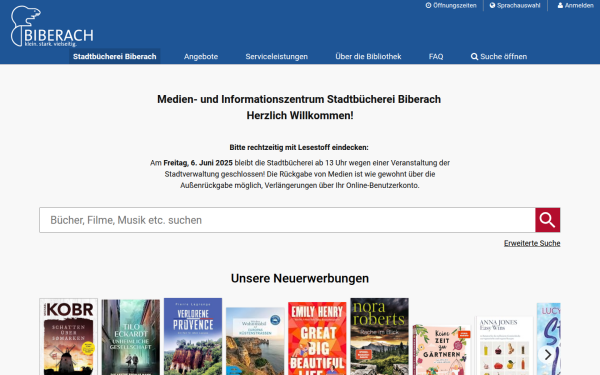Open the Serviceleistungen menu

tap(277, 56)
